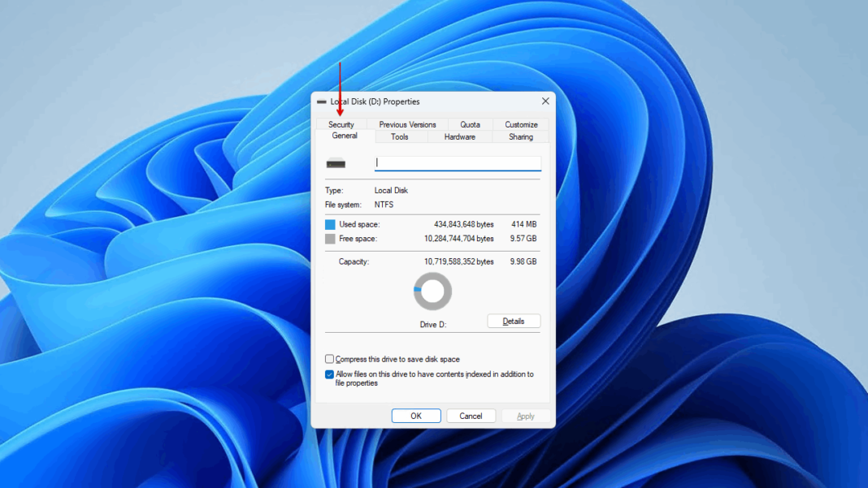Open disk usage Details
Viewport: 868px width, 488px height.
[514, 321]
